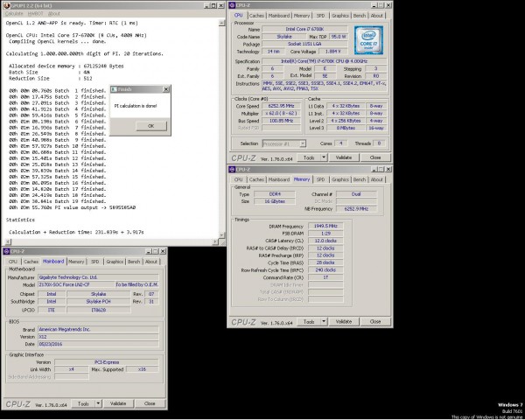This screenshot has height=420, width=525.
Task: Close the Finish dialog with its X
Action: coord(166,89)
